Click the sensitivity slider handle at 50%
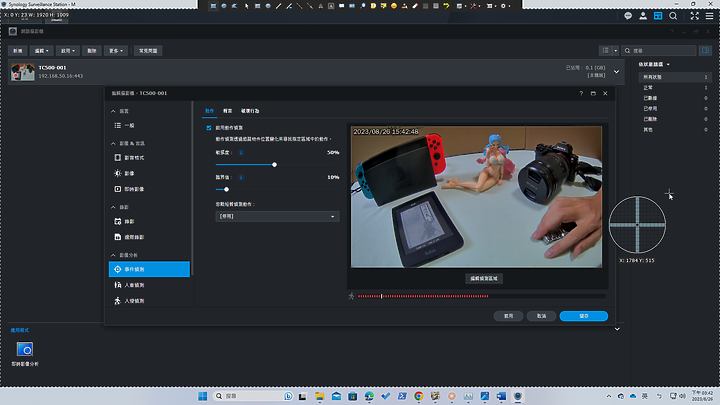720x405 pixels. point(274,164)
